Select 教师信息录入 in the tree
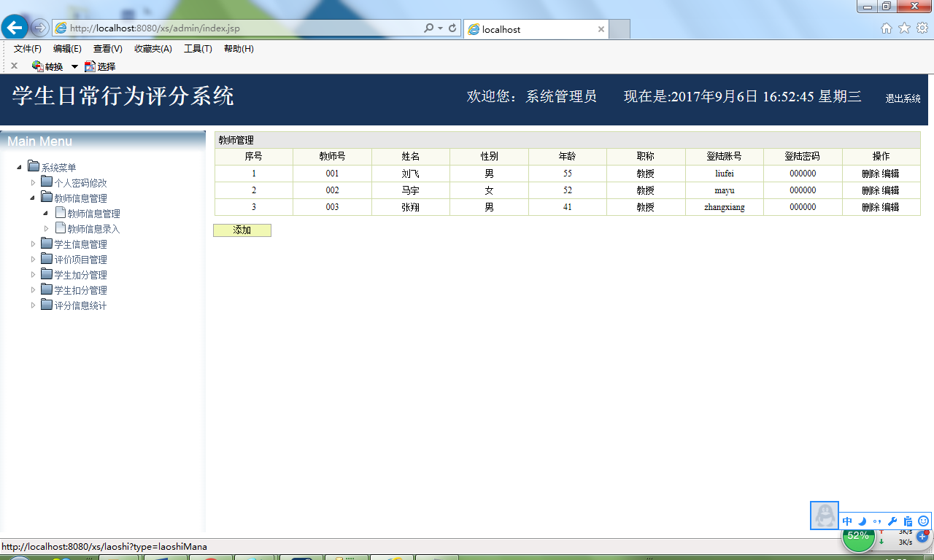 tap(93, 229)
